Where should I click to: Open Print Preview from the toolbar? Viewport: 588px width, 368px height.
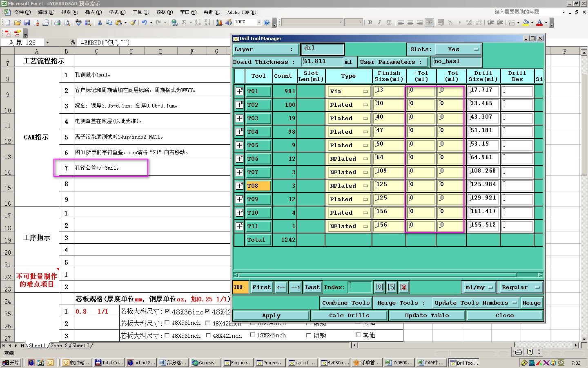[67, 22]
